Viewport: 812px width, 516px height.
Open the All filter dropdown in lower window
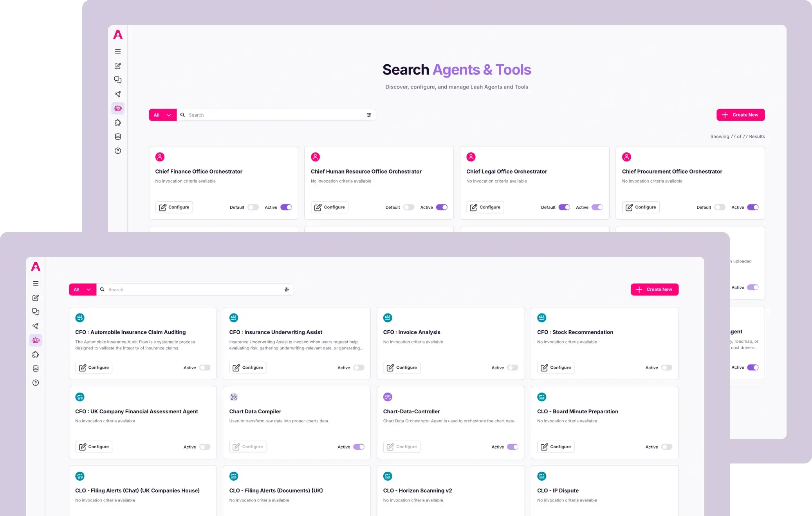click(82, 290)
